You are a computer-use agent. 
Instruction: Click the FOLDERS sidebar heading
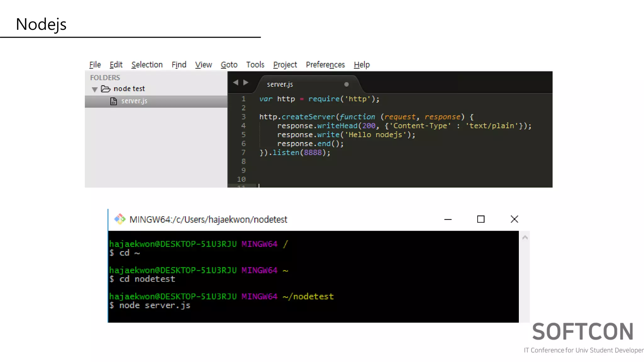tap(105, 78)
